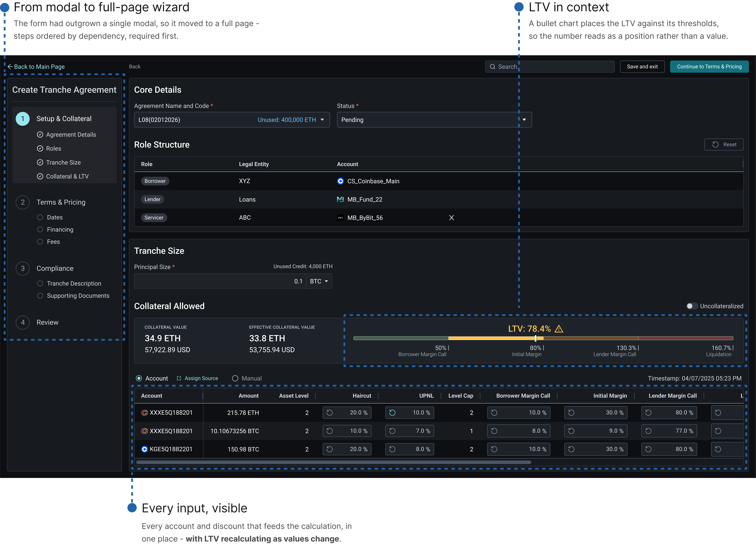This screenshot has width=756, height=545.
Task: Click the Dates step radio circle
Action: point(40,217)
